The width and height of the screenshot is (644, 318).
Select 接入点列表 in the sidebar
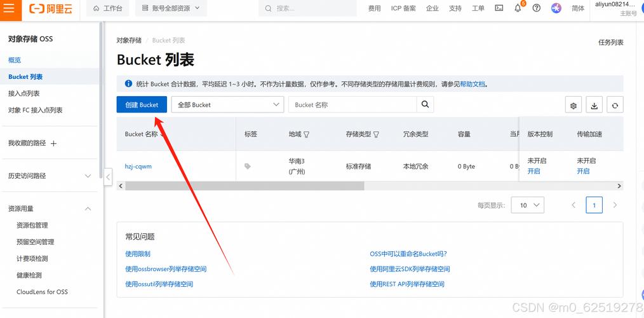(23, 93)
